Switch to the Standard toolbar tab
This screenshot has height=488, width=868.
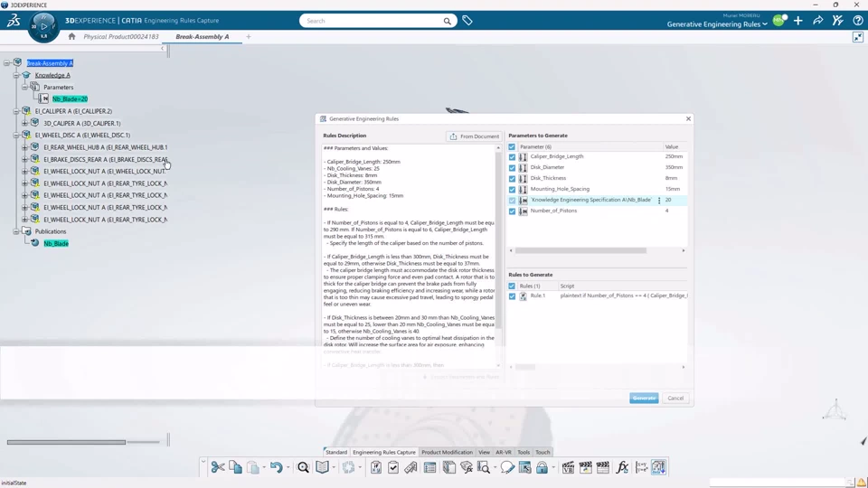point(336,452)
